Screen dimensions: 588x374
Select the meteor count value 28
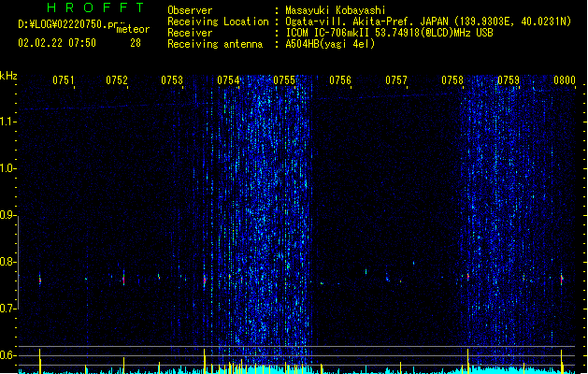pos(136,43)
